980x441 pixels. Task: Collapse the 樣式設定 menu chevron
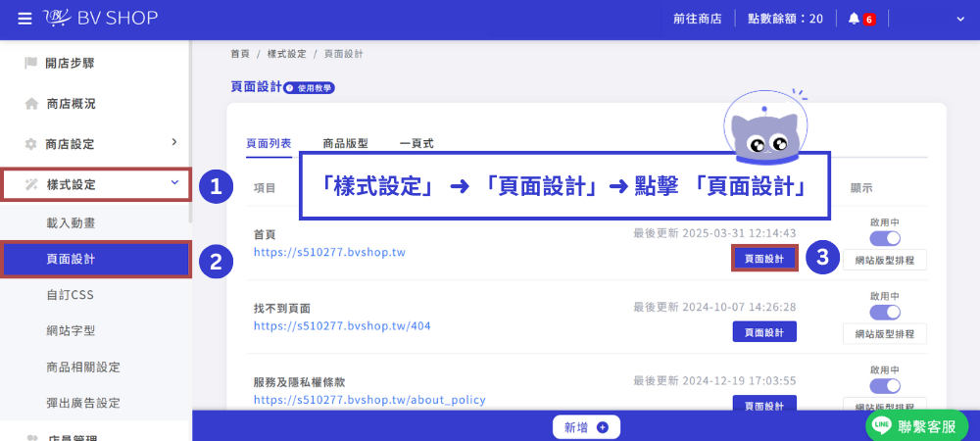click(x=174, y=182)
